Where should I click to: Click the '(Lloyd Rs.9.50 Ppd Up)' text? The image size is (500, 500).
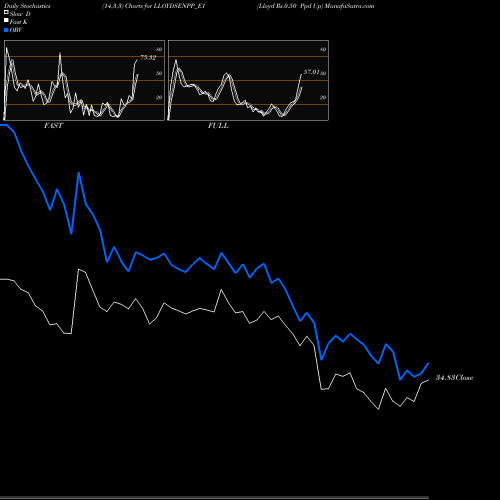(x=290, y=6)
